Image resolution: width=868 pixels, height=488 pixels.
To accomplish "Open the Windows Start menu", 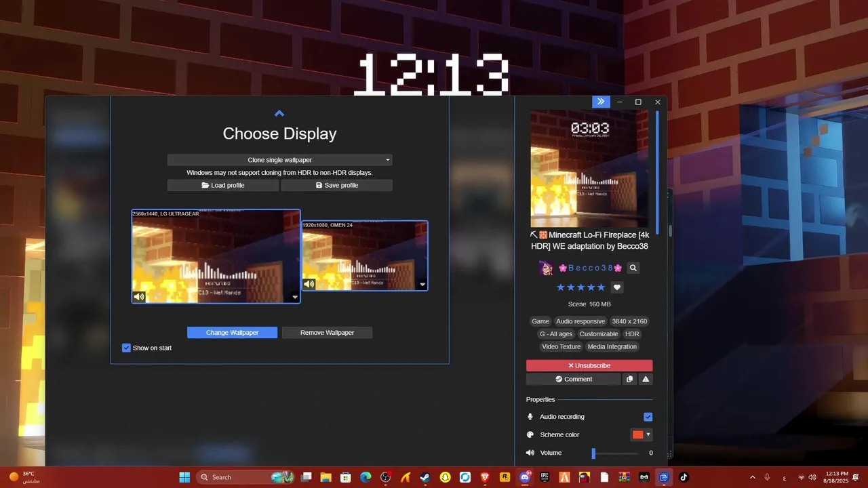I will [184, 477].
